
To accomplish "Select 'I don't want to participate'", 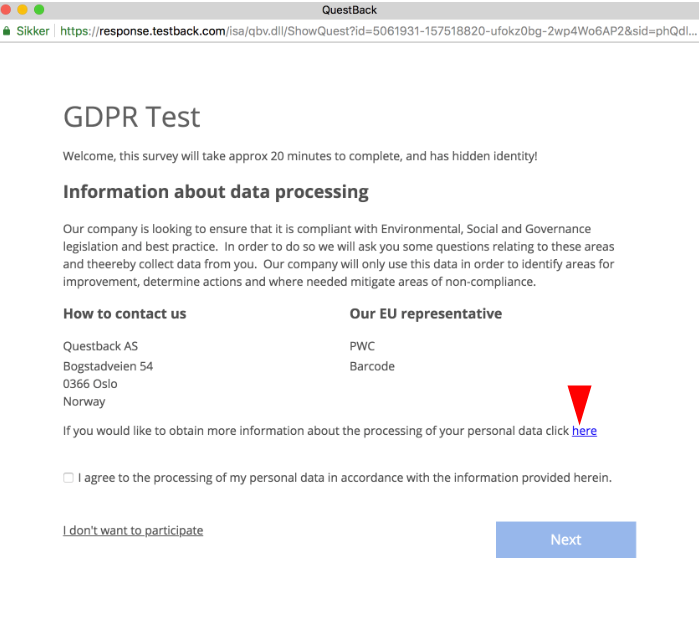I will tap(133, 530).
